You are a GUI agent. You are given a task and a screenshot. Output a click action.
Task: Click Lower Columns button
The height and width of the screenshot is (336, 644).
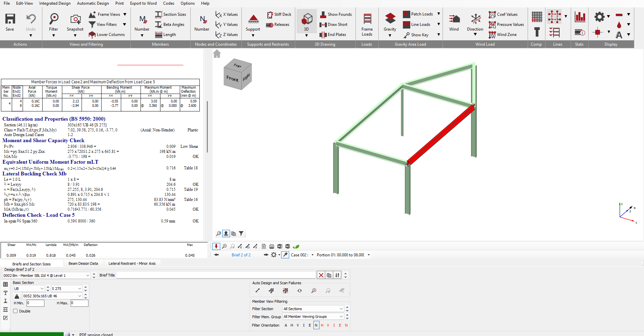107,35
